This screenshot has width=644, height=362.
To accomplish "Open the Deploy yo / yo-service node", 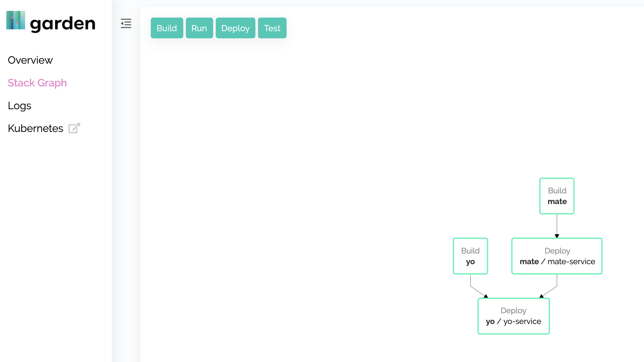I will (513, 316).
